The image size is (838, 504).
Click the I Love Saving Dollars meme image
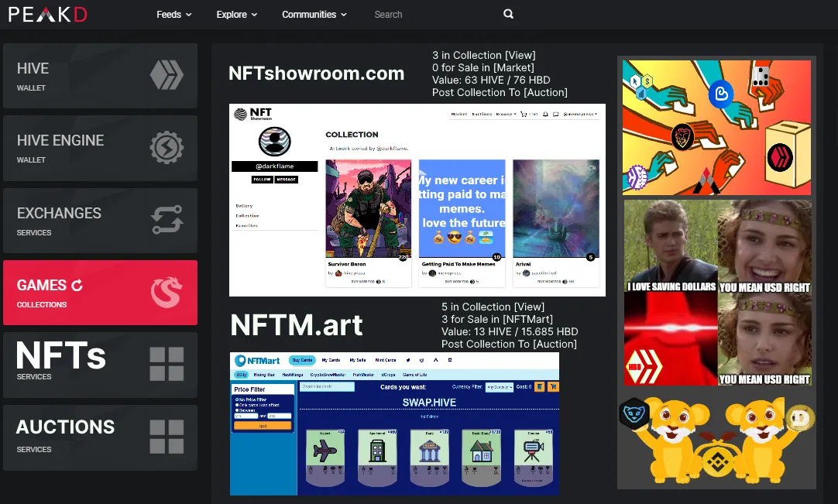[718, 293]
